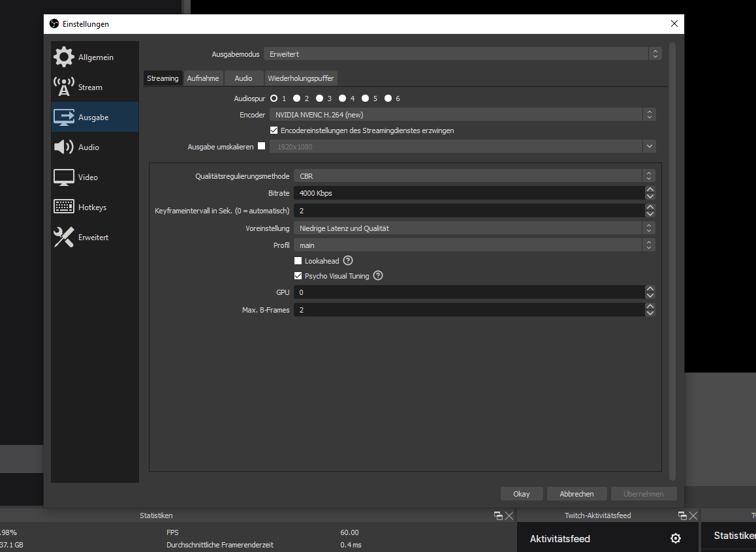Open the Aktivitätsfeed settings gear

(676, 538)
